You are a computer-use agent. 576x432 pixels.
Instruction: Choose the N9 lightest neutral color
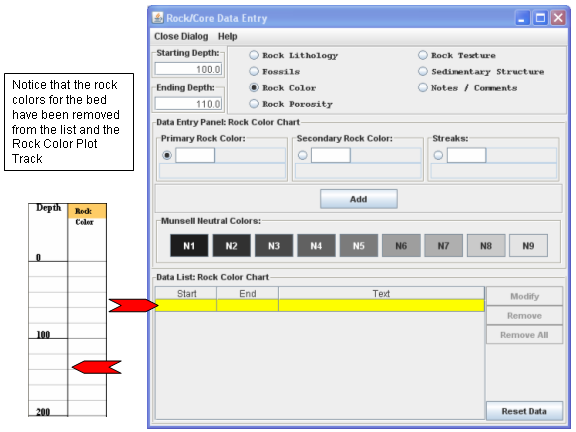pos(528,246)
